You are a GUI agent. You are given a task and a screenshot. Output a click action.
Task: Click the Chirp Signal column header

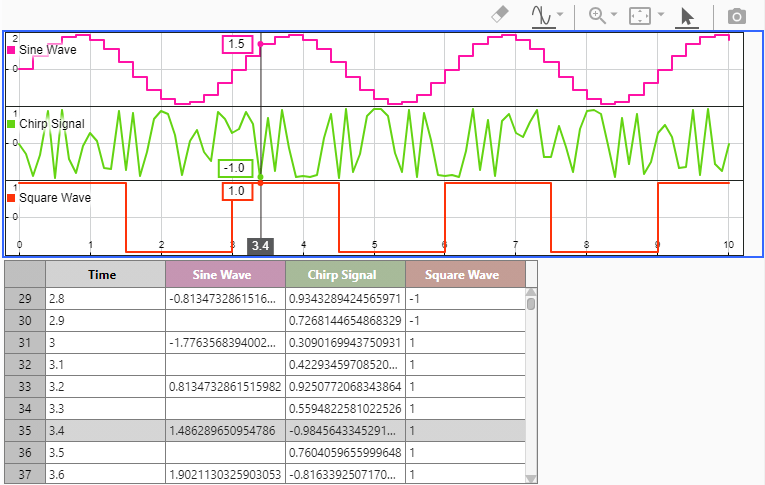[x=345, y=274]
